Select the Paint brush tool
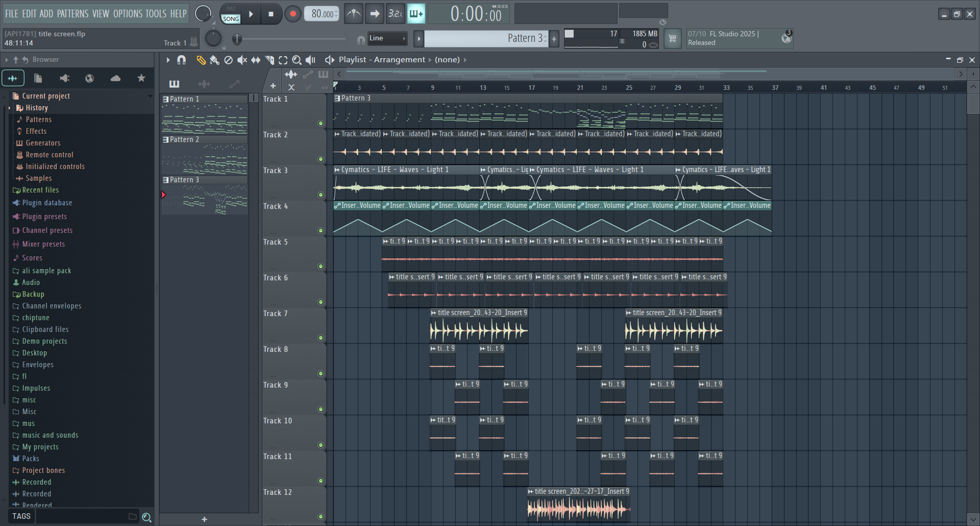The image size is (980, 526). tap(214, 60)
